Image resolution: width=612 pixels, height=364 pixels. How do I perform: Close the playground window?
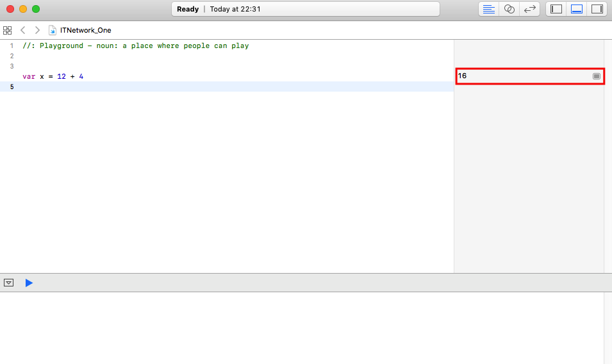tap(10, 9)
